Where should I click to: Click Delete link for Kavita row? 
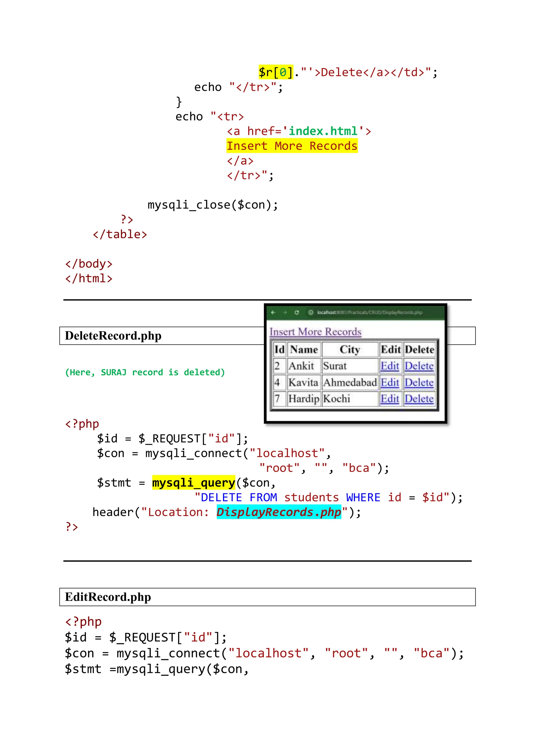click(419, 382)
